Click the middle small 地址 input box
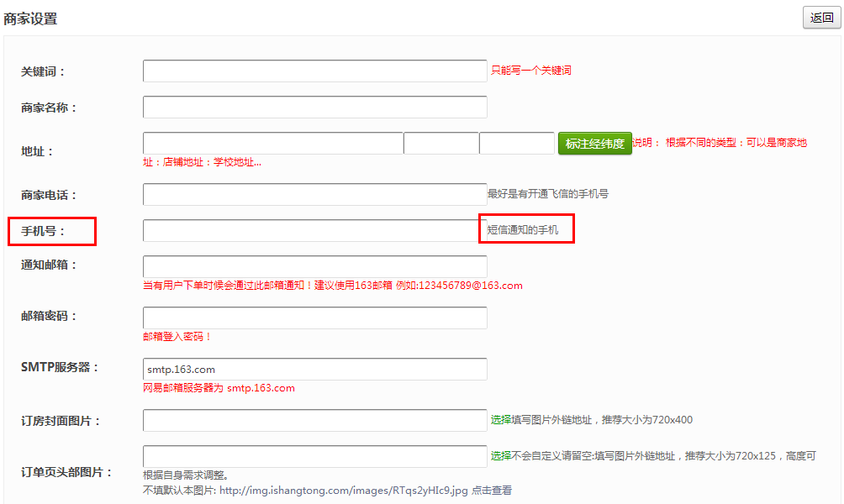844x504 pixels. pyautogui.click(x=441, y=144)
